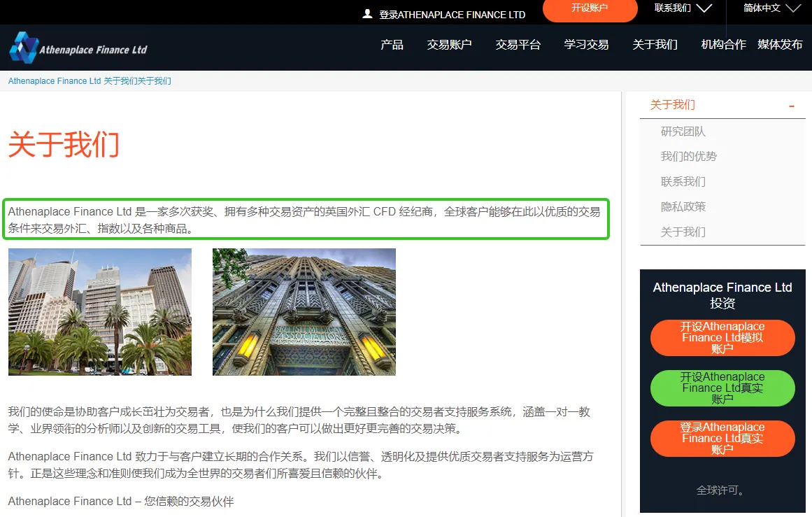
Task: Click the orange 开设账户 button
Action: click(x=590, y=9)
